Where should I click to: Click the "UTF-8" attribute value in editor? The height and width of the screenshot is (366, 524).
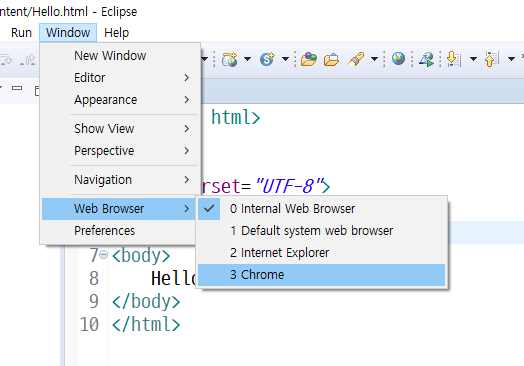[289, 186]
